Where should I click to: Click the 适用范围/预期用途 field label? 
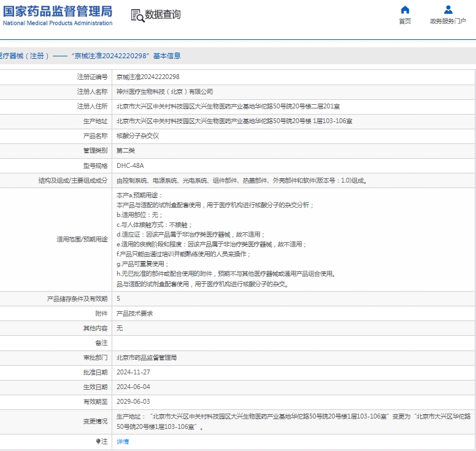[82, 240]
